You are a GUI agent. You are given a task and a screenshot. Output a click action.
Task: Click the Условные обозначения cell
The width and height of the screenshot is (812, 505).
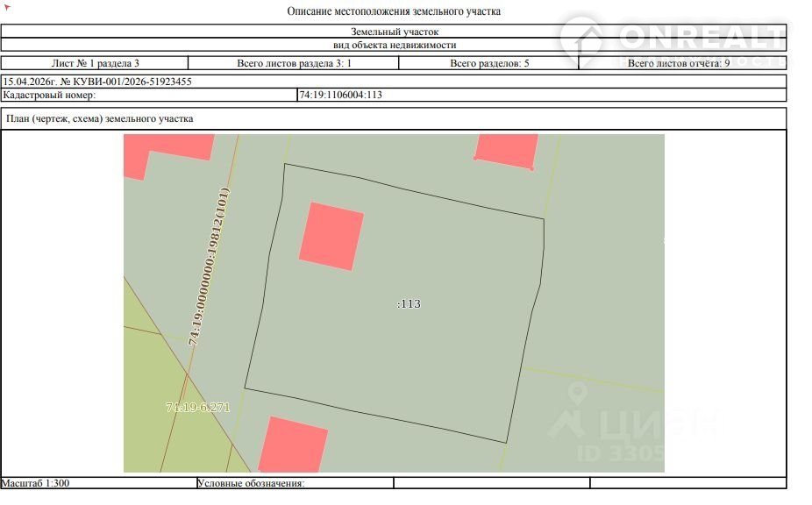coord(296,483)
